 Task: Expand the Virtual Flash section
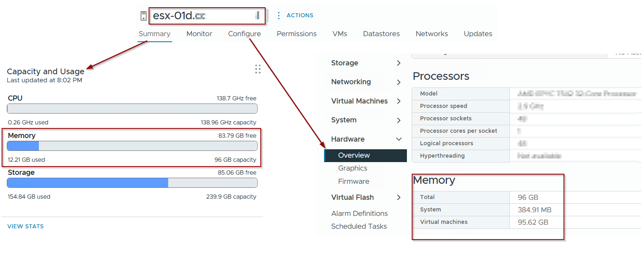(398, 197)
